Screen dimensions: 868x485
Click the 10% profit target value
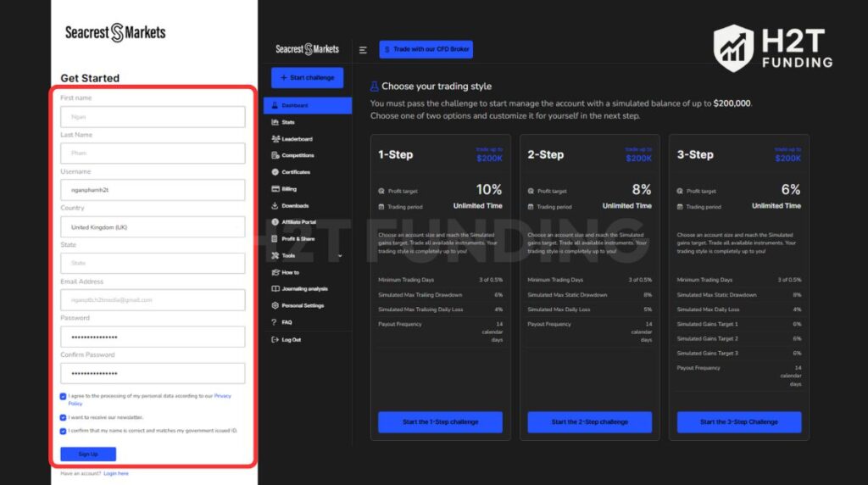tap(489, 190)
